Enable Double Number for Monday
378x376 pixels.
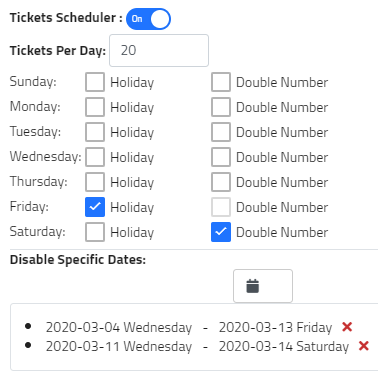coord(221,107)
